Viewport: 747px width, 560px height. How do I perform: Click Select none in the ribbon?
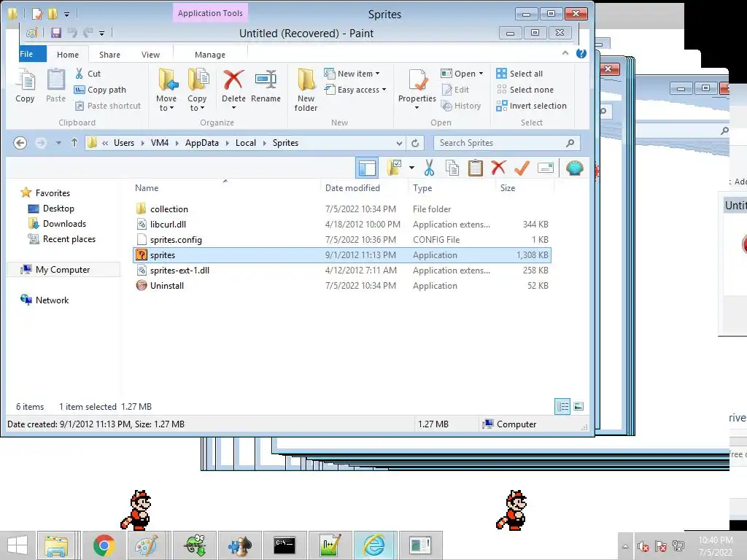pyautogui.click(x=525, y=90)
